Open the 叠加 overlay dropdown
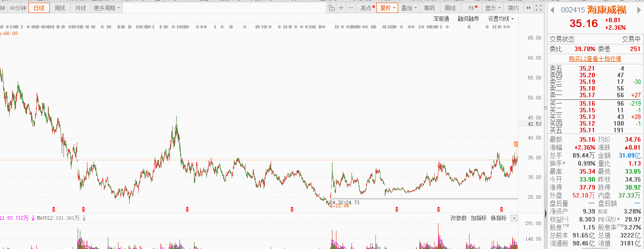The height and width of the screenshot is (249, 644). pyautogui.click(x=409, y=8)
